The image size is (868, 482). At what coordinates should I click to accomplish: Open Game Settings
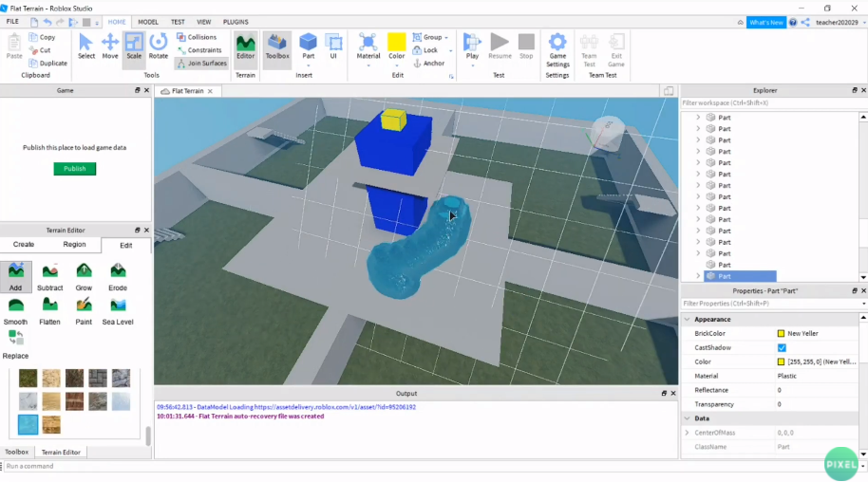coord(557,49)
